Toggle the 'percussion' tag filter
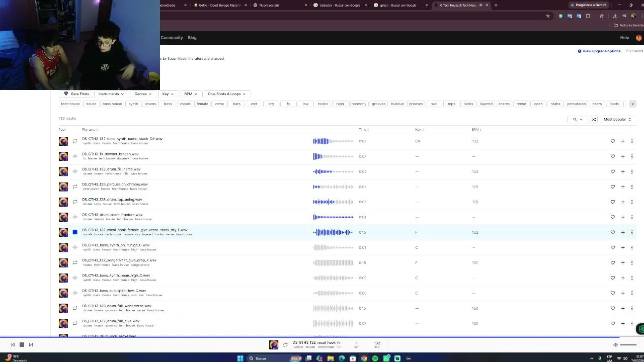 [576, 104]
